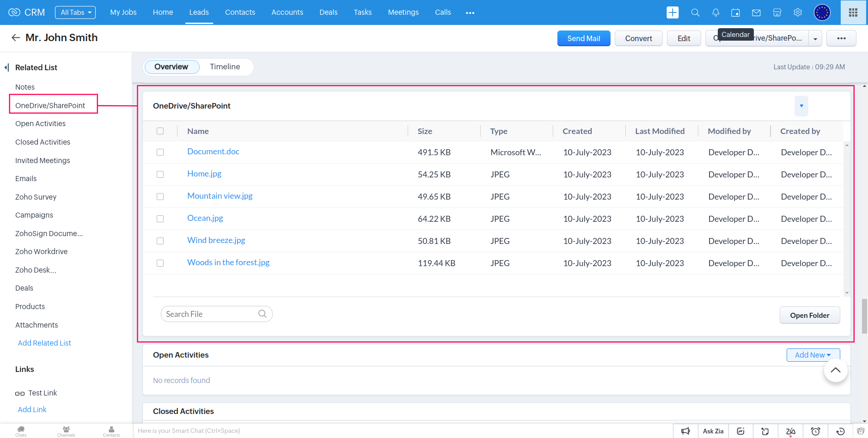This screenshot has height=438, width=868.
Task: Check the Mountain view.jpg row checkbox
Action: tap(160, 197)
